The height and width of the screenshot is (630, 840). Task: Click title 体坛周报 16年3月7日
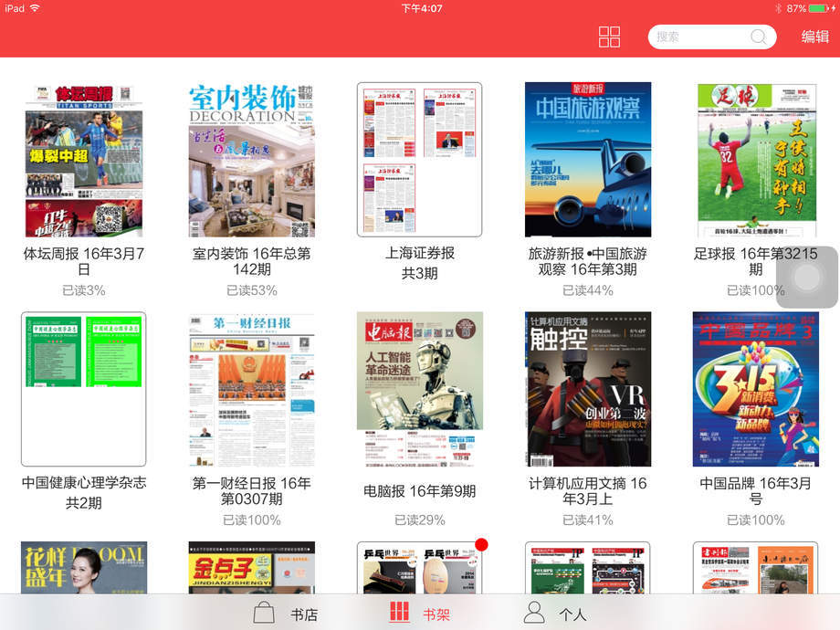pyautogui.click(x=84, y=261)
